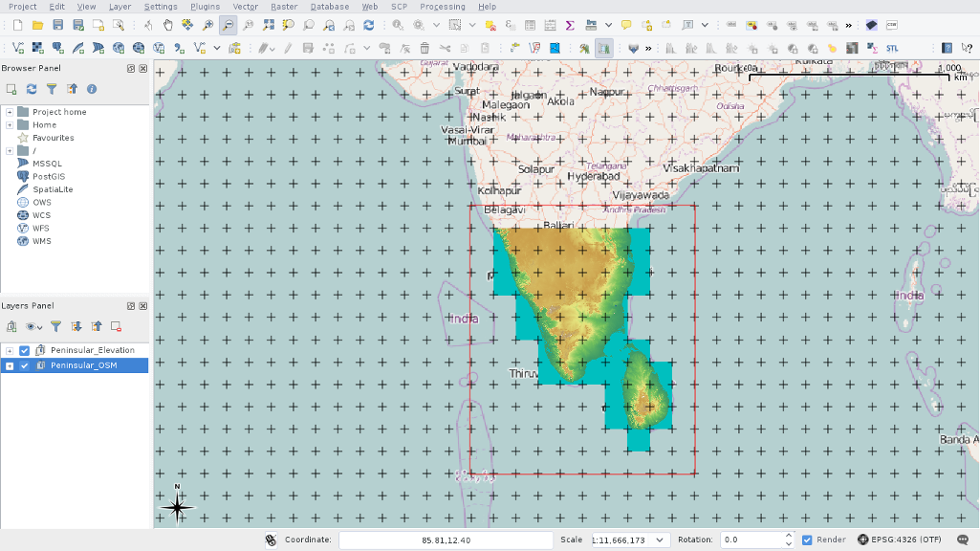Open the statistical summary sigma icon
The width and height of the screenshot is (980, 551).
(x=571, y=25)
